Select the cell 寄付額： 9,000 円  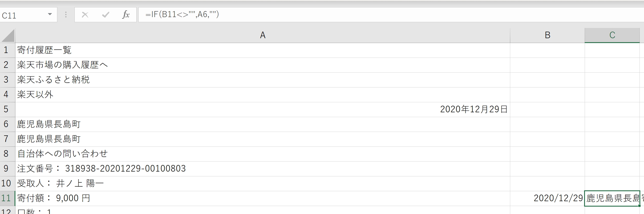263,198
